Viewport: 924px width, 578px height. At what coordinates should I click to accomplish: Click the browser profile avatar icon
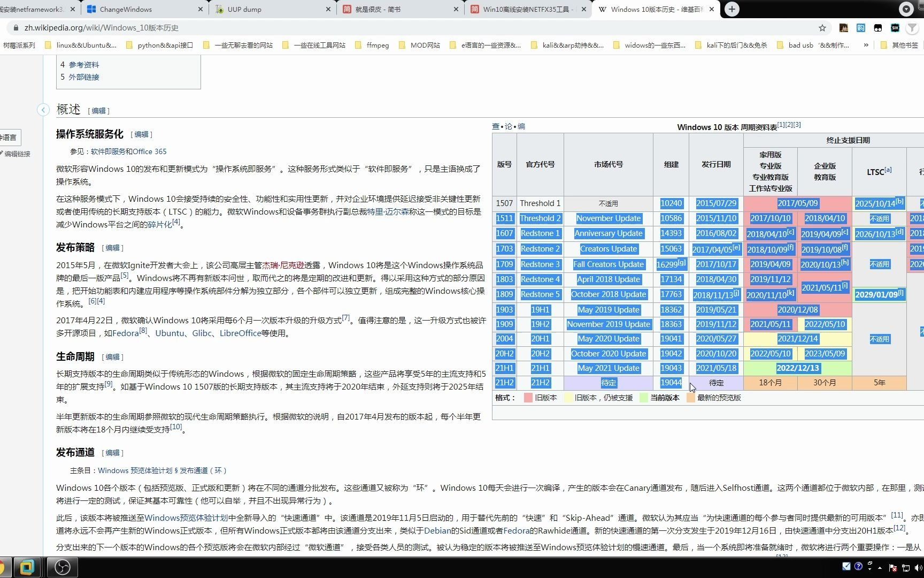(844, 28)
